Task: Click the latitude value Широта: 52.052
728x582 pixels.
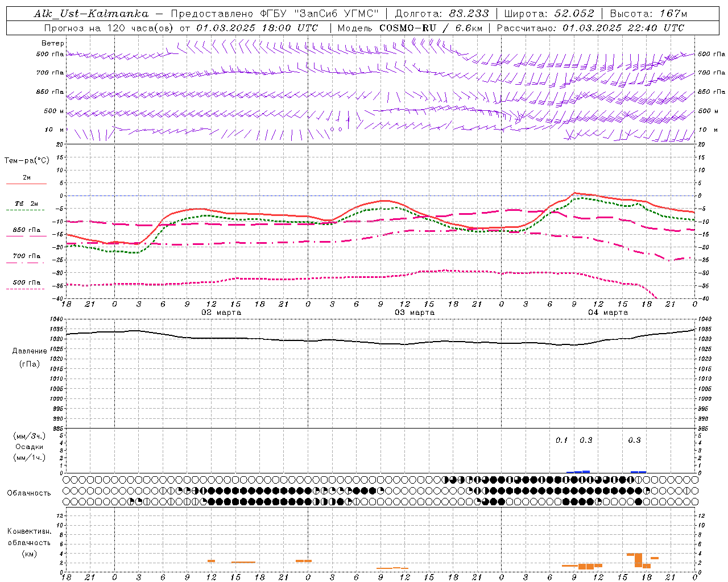Action: (x=549, y=14)
